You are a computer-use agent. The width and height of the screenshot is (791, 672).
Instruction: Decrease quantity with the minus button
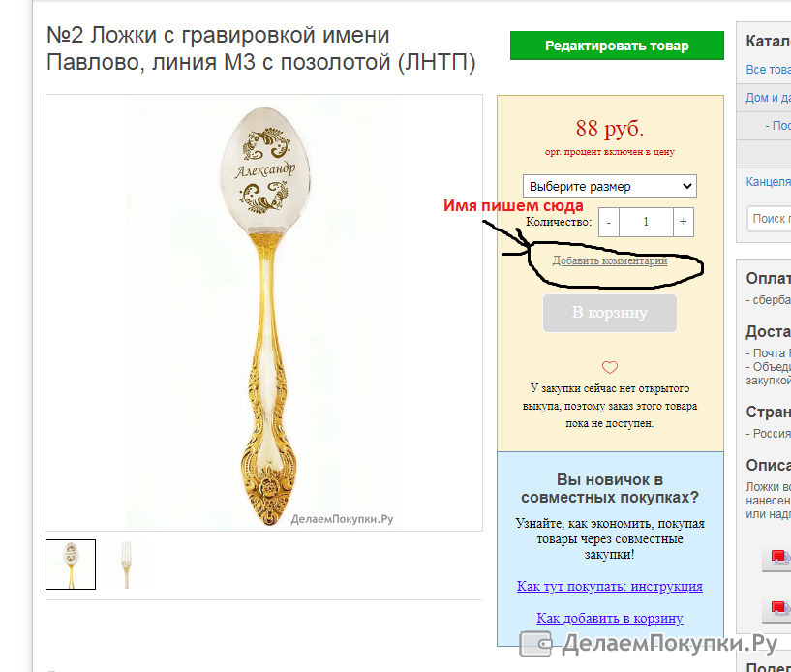pos(609,222)
